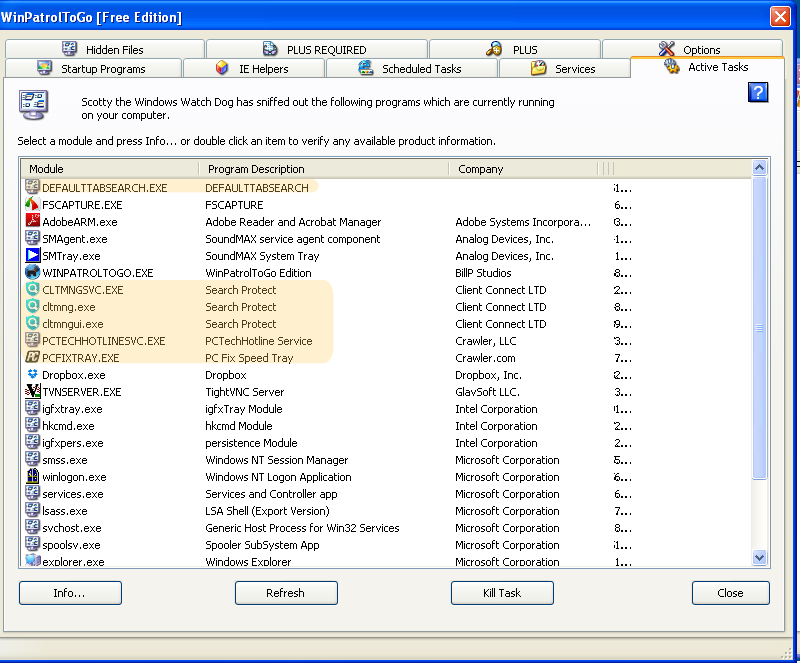Sort list by Module column header
The width and height of the screenshot is (800, 663).
[x=110, y=169]
